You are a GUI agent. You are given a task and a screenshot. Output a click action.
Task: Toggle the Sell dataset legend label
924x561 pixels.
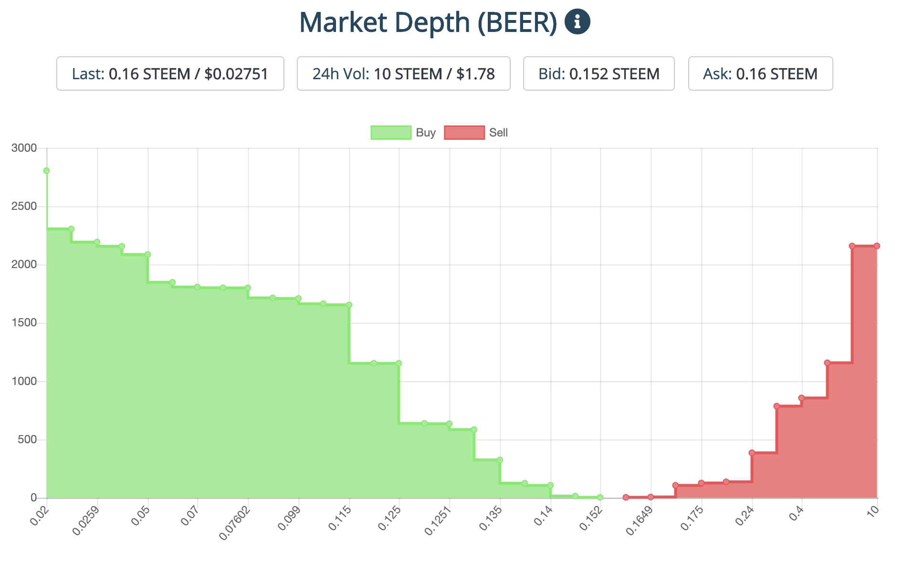pyautogui.click(x=498, y=133)
